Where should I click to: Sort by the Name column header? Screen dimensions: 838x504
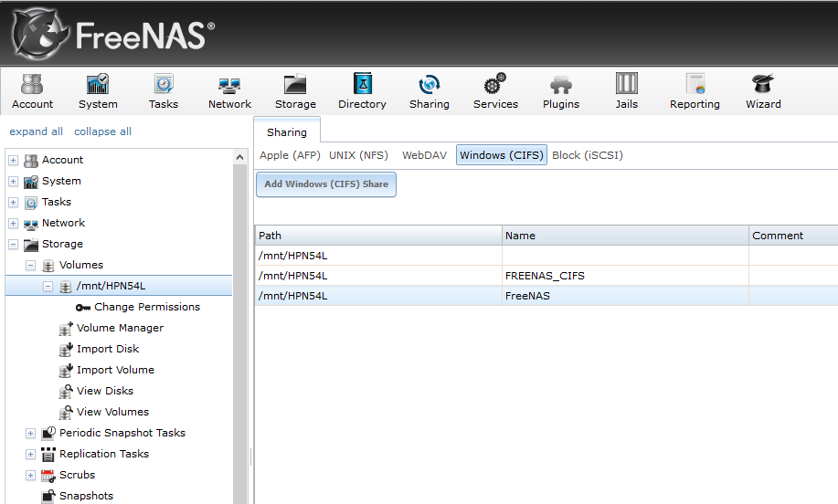click(625, 236)
